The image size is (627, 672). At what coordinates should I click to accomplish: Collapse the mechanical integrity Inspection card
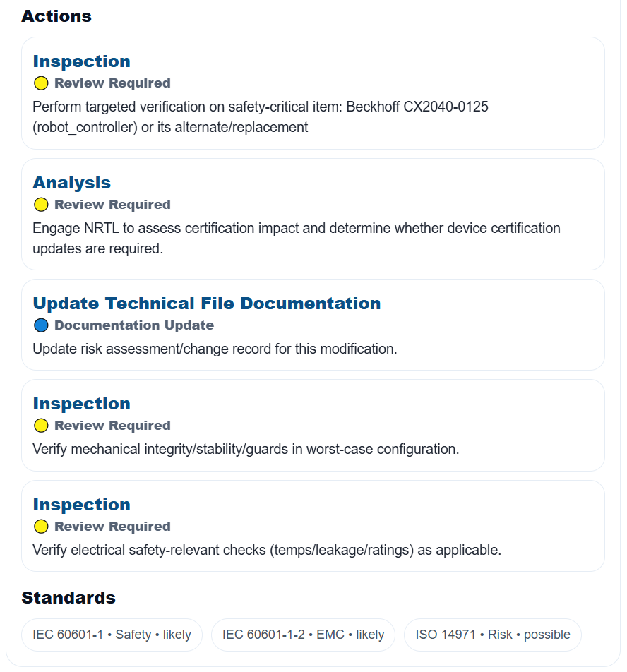(x=81, y=403)
